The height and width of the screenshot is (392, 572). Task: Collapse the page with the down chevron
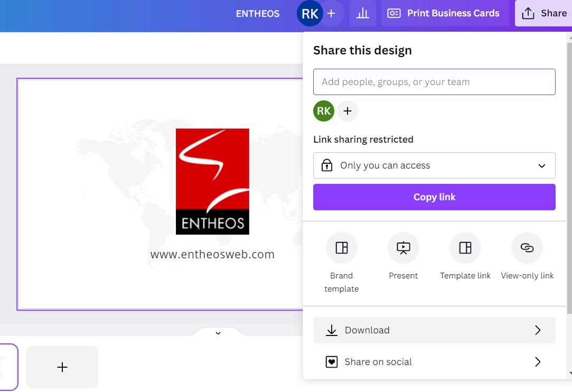218,333
